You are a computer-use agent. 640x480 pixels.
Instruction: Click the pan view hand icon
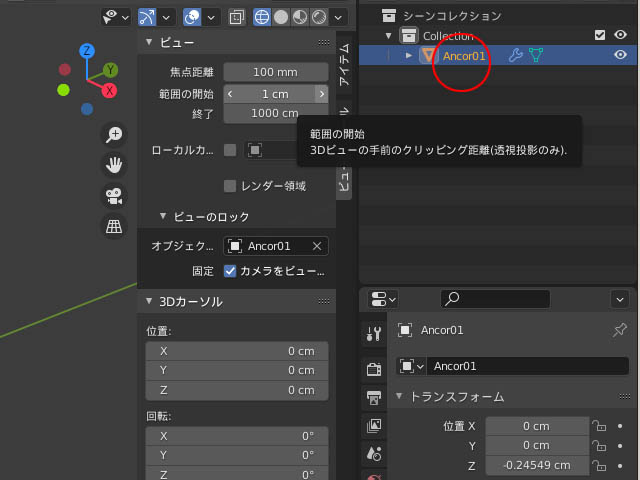tap(114, 165)
